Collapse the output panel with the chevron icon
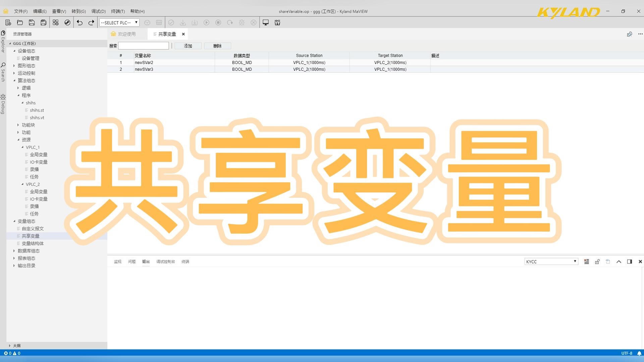Screen dimensions: 644x362 [x=619, y=261]
